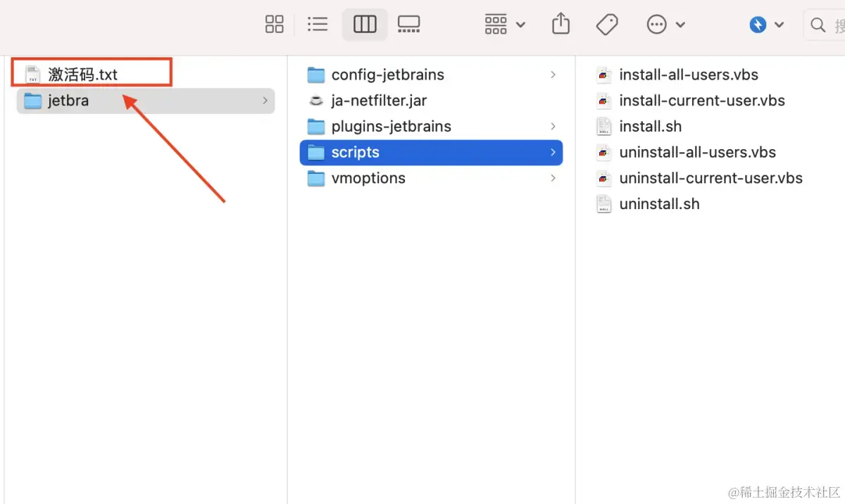Click the Share toolbar icon
The width and height of the screenshot is (845, 504).
(561, 24)
